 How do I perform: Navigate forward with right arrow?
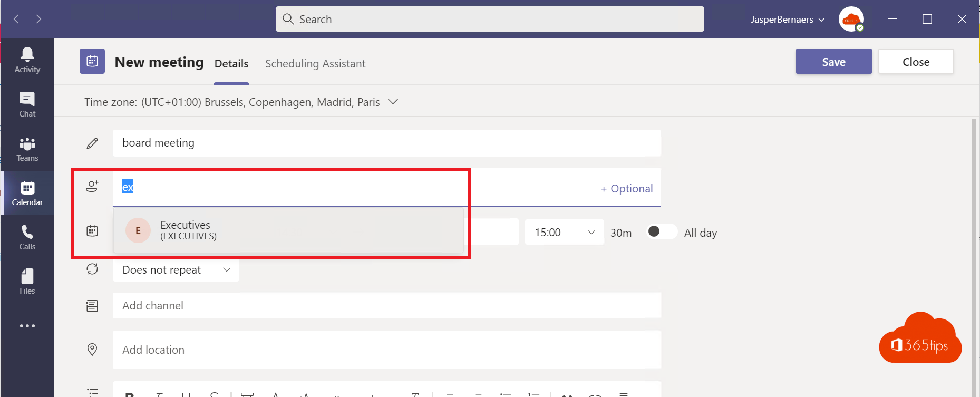(38, 19)
